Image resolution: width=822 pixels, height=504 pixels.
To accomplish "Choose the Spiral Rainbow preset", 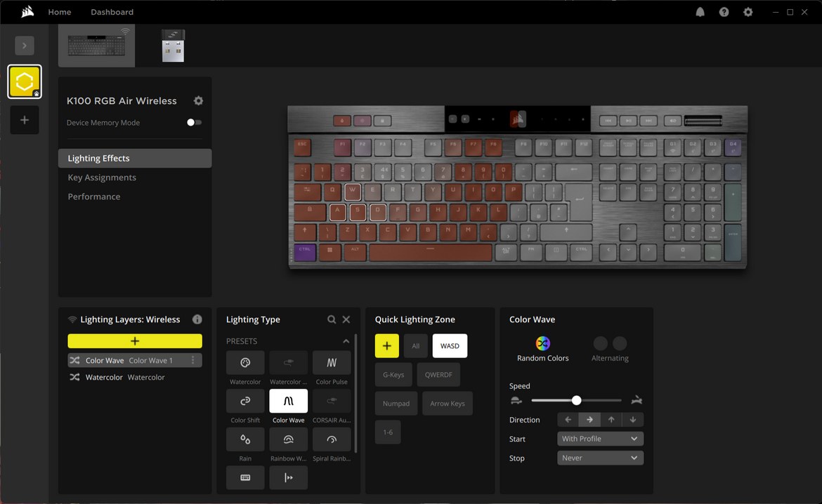I will coord(332,439).
